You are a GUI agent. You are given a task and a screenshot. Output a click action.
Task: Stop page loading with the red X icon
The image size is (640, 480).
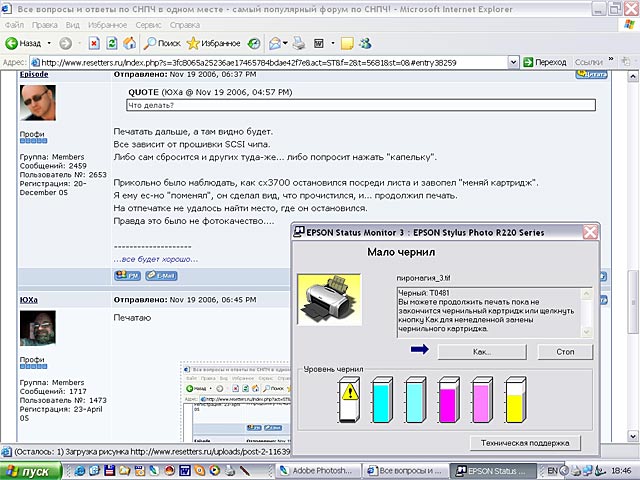(94, 43)
